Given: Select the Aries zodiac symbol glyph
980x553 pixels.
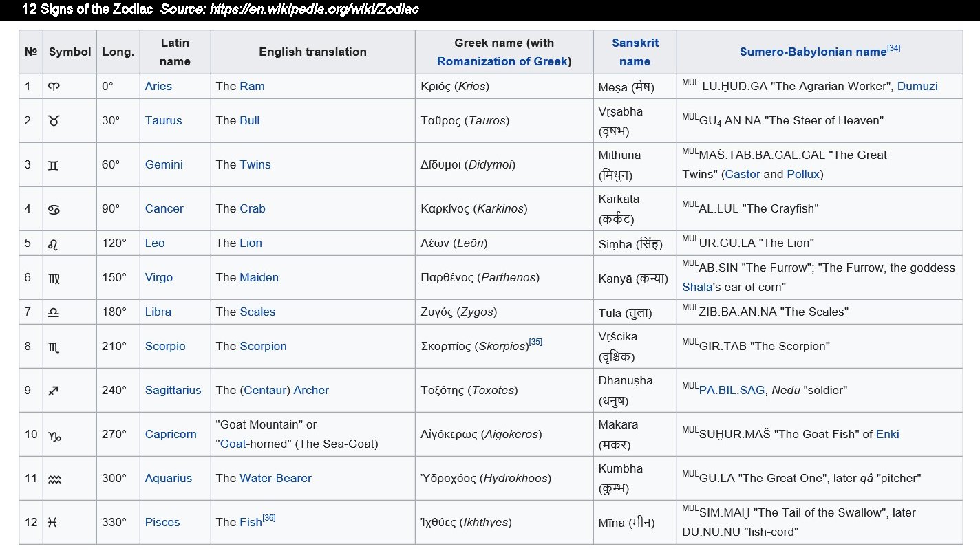Looking at the screenshot, I should tap(53, 86).
